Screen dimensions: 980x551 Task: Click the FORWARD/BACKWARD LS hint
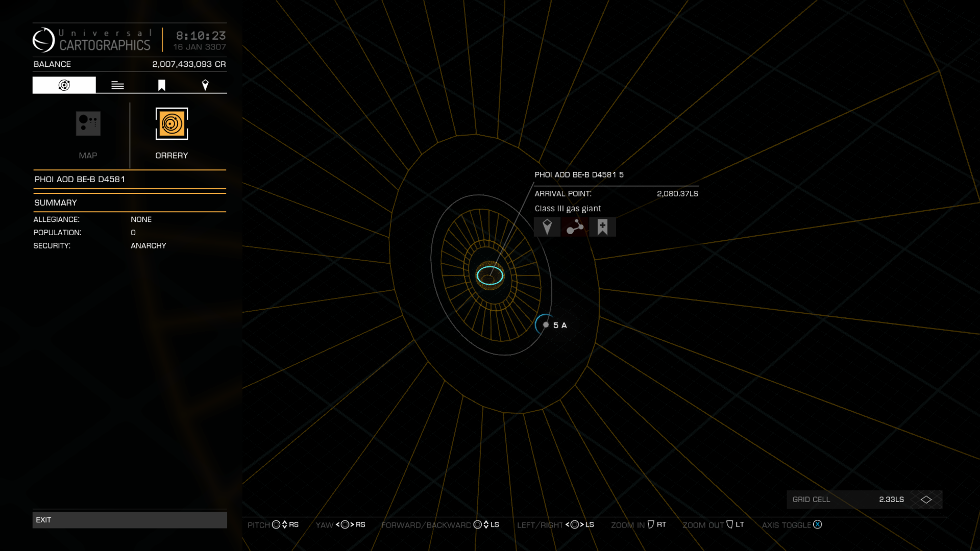coord(440,524)
